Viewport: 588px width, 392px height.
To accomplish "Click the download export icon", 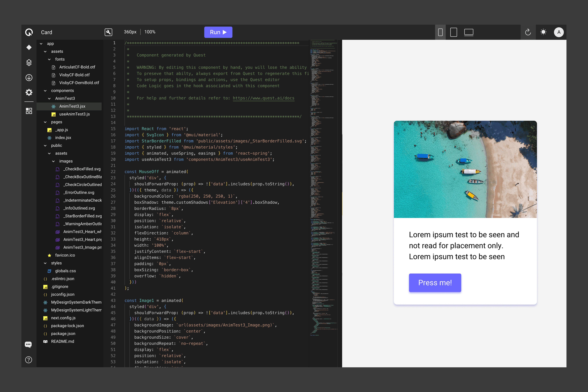I will (29, 78).
